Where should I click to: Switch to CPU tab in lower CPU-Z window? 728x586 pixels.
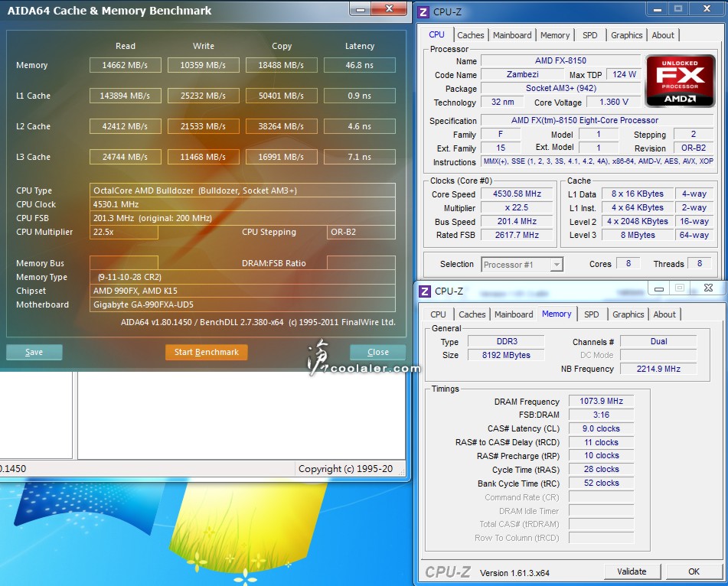point(438,314)
